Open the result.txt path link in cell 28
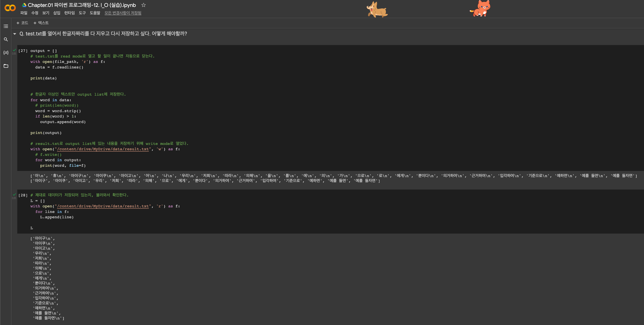The height and width of the screenshot is (325, 644). (103, 206)
